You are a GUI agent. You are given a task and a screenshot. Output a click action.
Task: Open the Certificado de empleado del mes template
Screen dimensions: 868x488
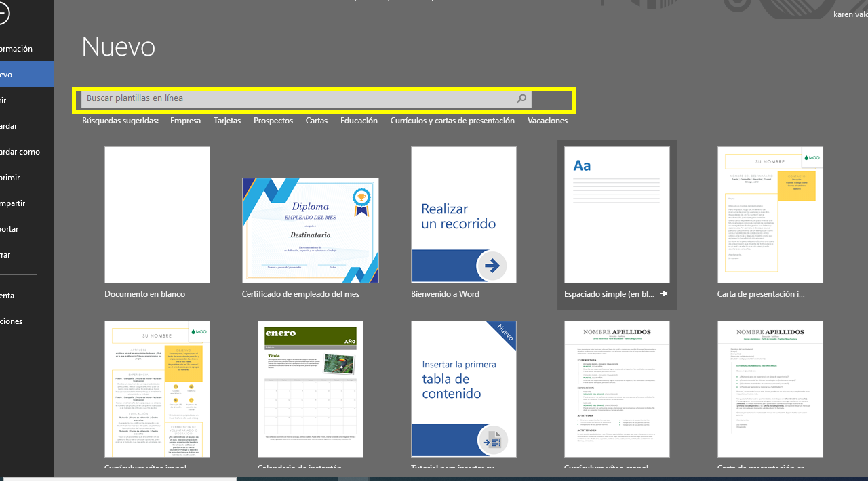[x=310, y=230]
